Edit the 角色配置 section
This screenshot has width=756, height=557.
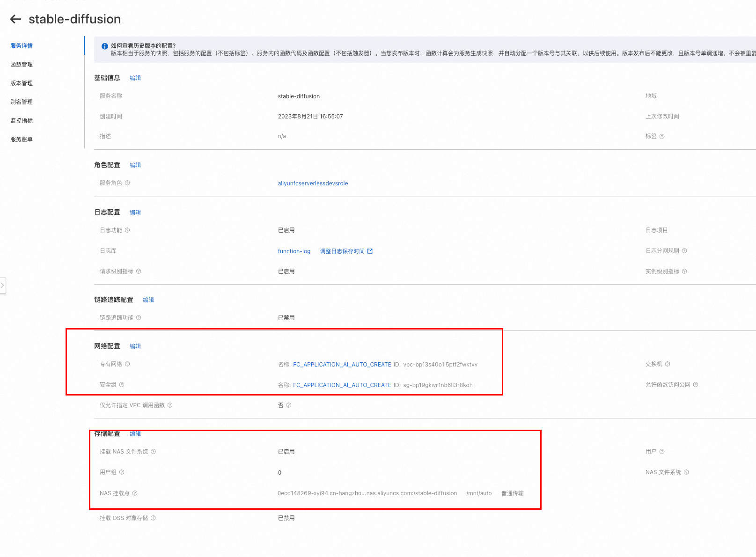pos(135,165)
